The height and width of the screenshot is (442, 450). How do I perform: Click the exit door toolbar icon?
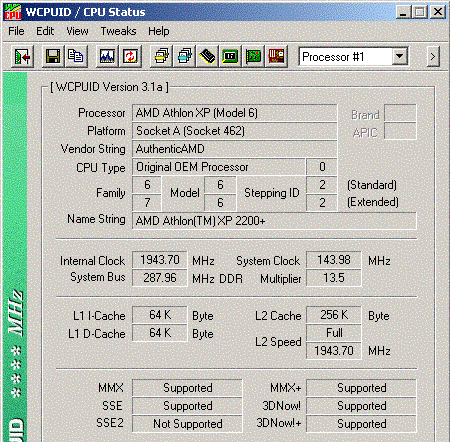pyautogui.click(x=22, y=57)
